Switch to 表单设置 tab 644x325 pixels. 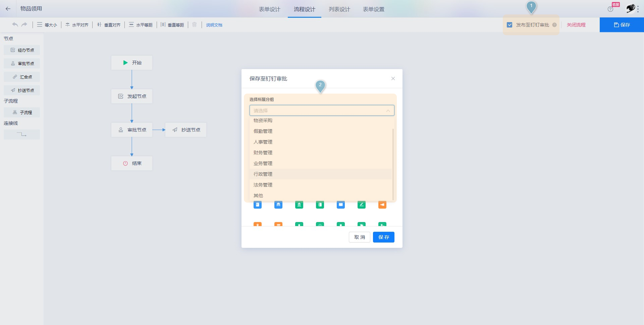[374, 9]
